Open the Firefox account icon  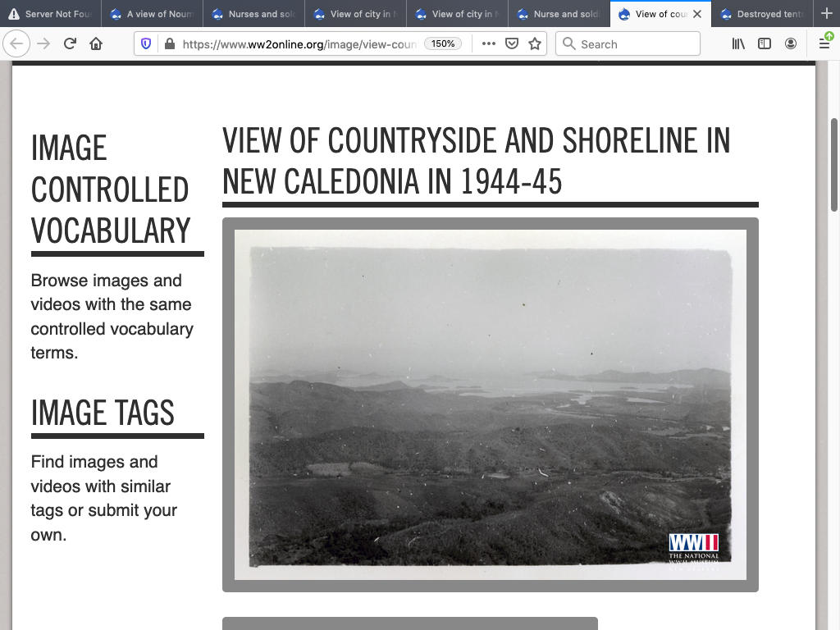[x=791, y=44]
